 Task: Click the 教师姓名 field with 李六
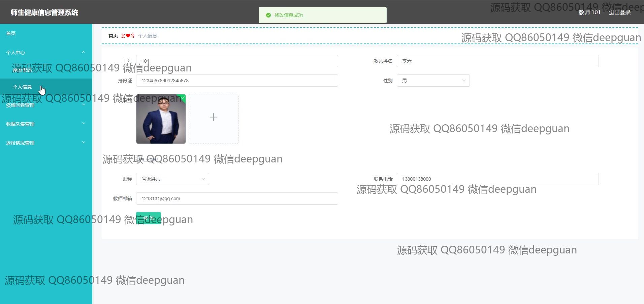pos(498,61)
